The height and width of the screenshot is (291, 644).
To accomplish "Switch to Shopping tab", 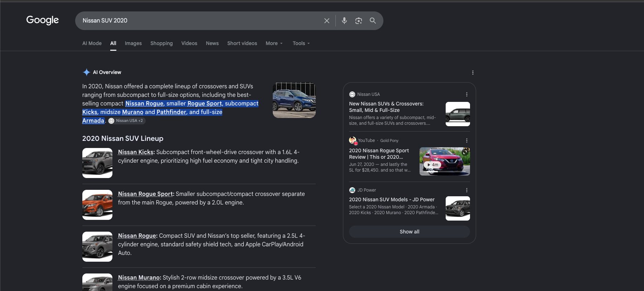I will tap(161, 43).
